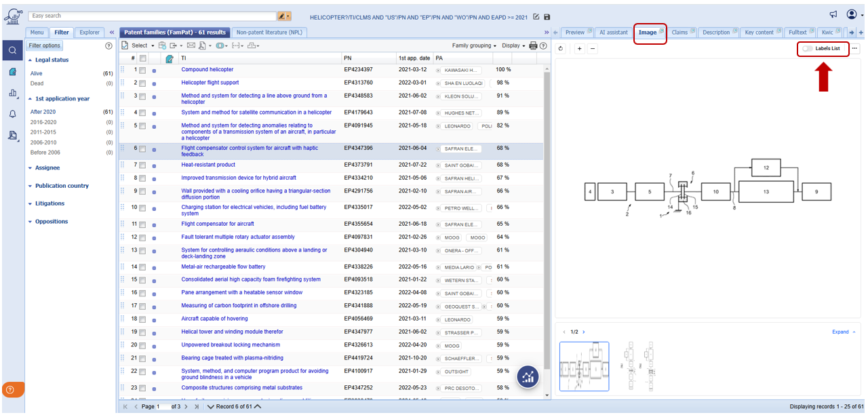The width and height of the screenshot is (868, 415).
Task: Toggle the Labels List switch
Action: 808,49
